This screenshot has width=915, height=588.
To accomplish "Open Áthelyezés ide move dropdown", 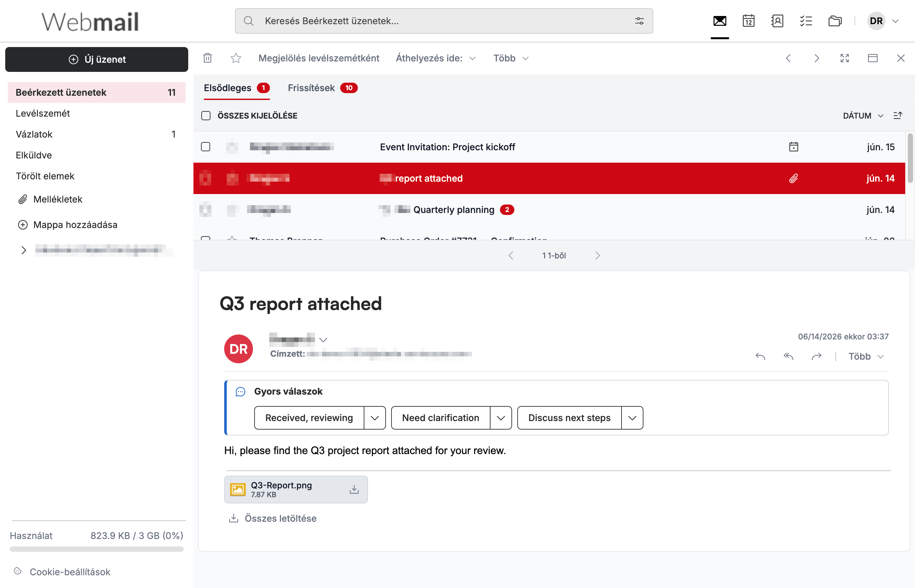I will tap(436, 58).
